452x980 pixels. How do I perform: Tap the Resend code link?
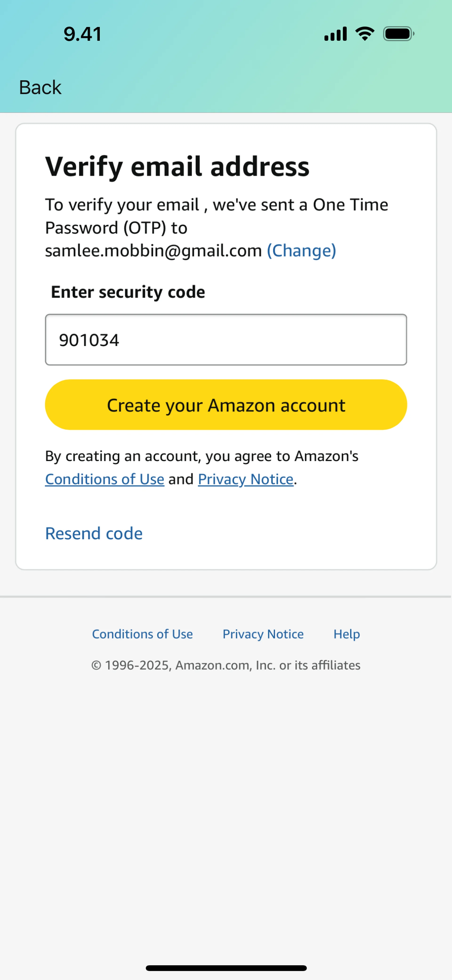click(x=94, y=533)
